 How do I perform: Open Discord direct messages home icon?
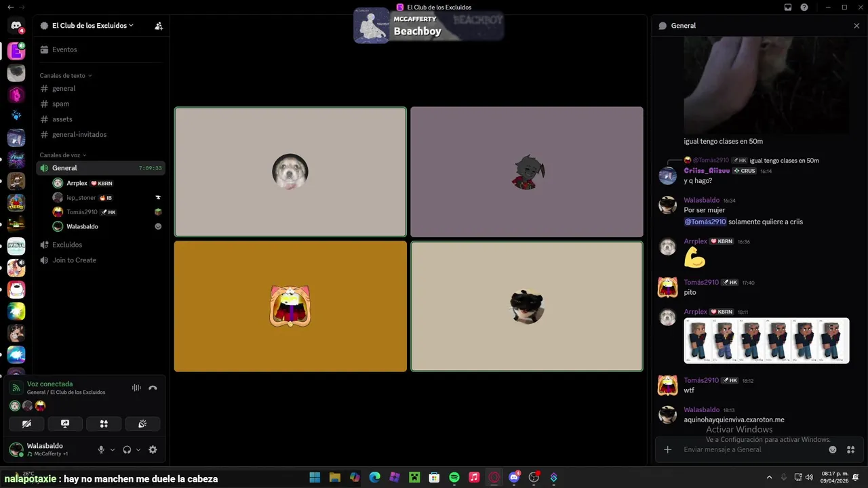point(16,26)
